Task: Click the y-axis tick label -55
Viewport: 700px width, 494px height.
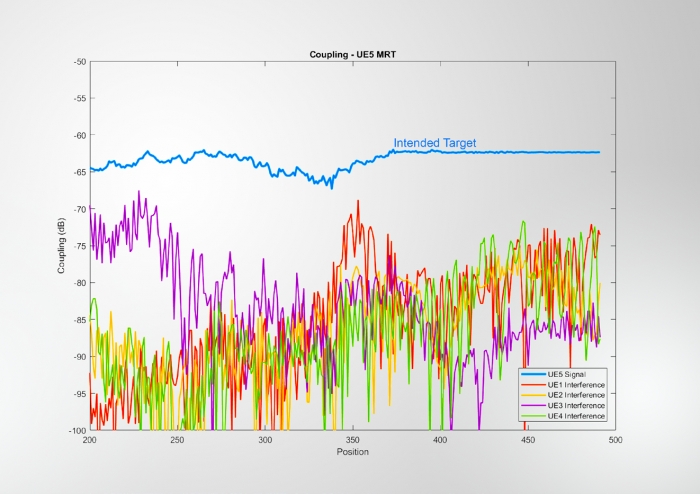Action: 80,98
